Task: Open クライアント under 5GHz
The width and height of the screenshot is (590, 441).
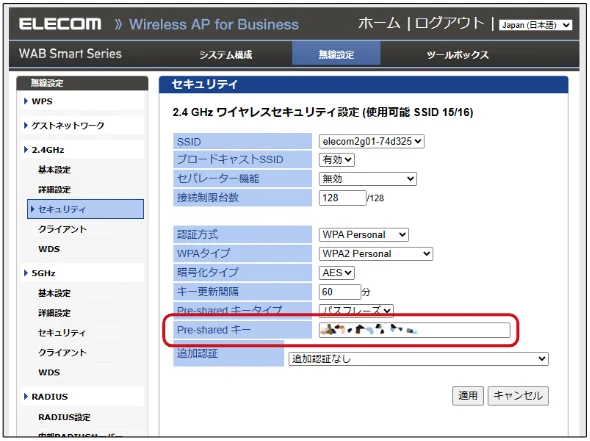Action: point(62,353)
